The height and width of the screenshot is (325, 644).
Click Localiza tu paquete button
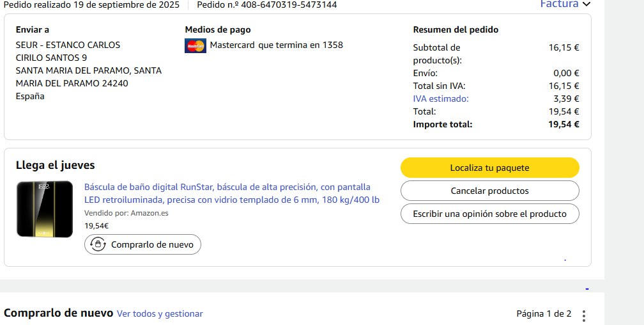click(x=489, y=168)
